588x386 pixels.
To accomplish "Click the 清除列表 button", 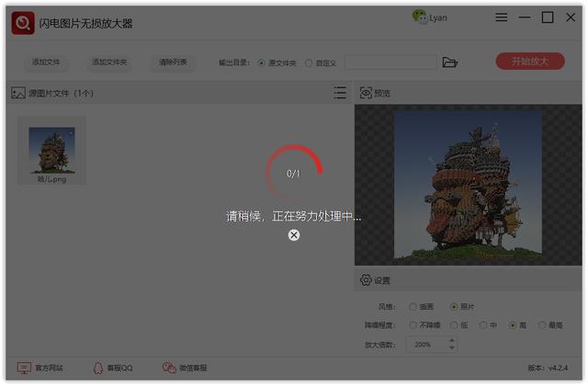I will pyautogui.click(x=173, y=62).
